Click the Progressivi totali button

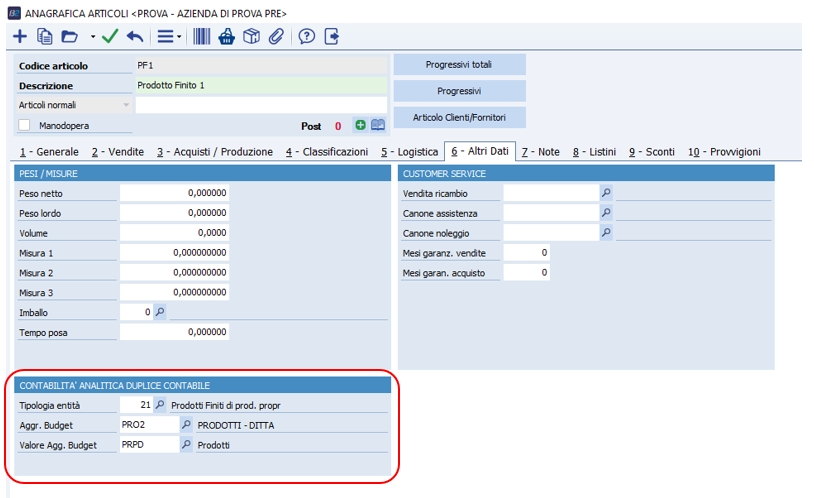459,65
